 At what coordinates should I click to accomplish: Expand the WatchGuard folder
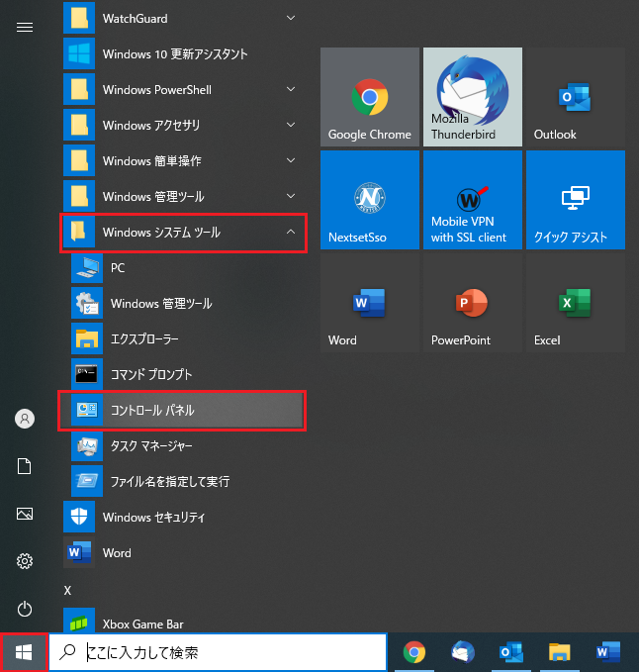click(183, 18)
